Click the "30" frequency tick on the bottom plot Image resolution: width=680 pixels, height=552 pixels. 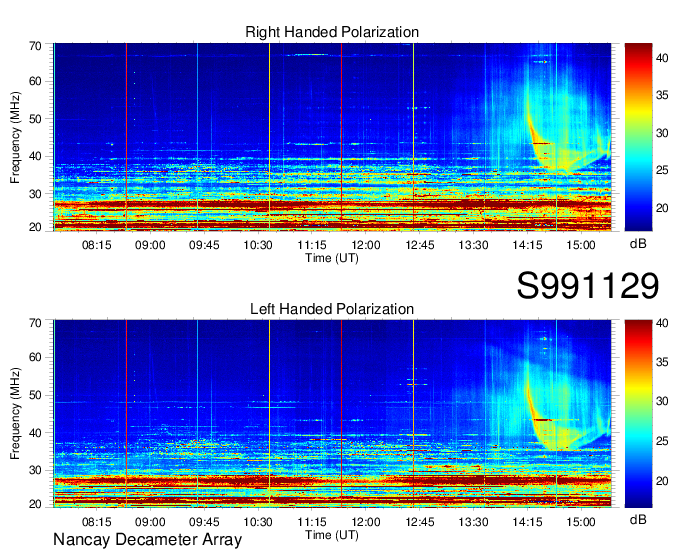[36, 470]
